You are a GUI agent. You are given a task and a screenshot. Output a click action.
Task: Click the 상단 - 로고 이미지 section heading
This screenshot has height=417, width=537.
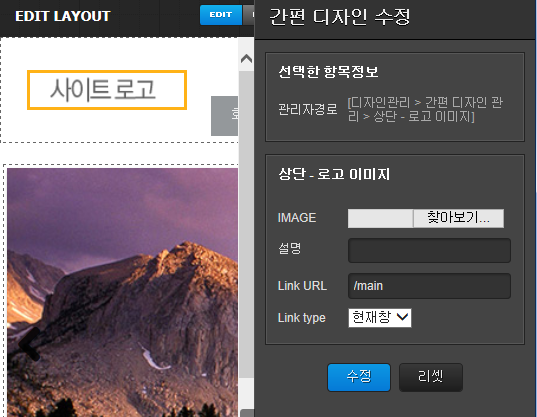point(334,174)
